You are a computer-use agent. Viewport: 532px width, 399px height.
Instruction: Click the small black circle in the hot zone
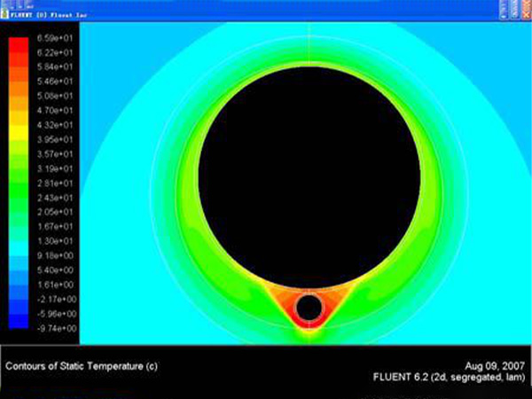[309, 308]
